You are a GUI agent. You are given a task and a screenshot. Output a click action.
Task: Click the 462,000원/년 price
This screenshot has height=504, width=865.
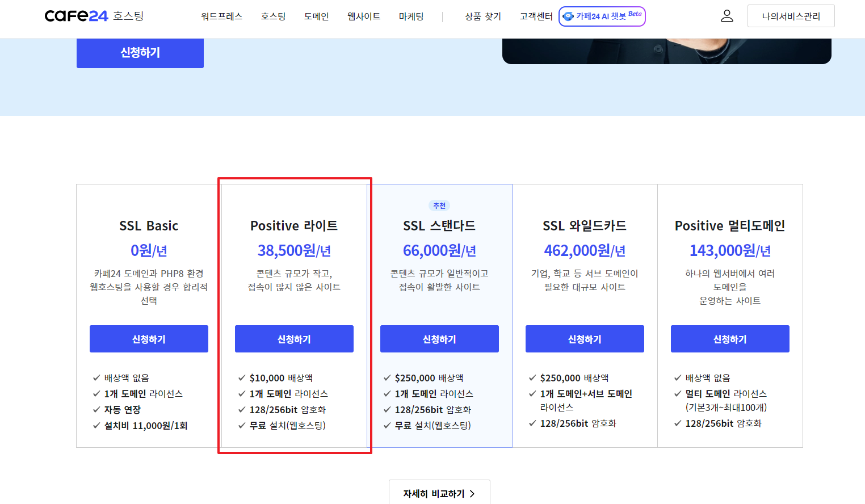(x=585, y=250)
